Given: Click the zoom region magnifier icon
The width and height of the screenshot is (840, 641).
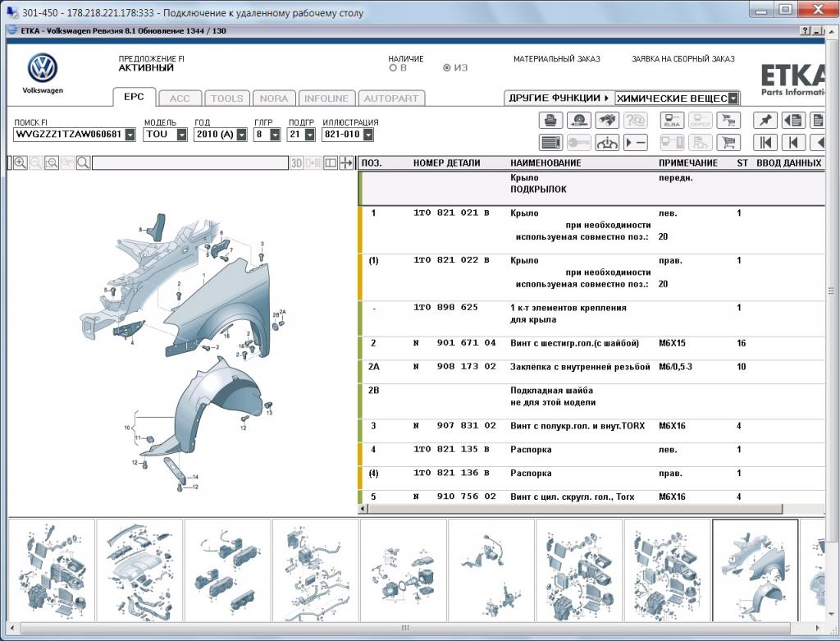Looking at the screenshot, I should (x=52, y=163).
